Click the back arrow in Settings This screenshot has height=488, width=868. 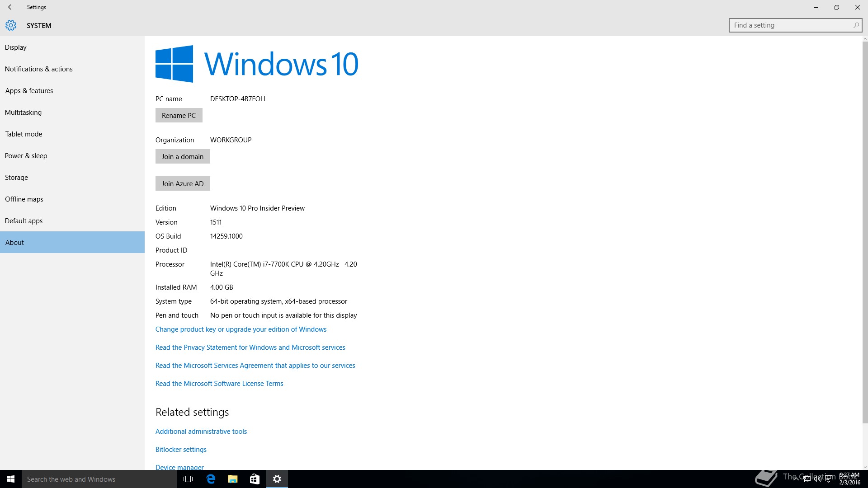click(x=11, y=7)
